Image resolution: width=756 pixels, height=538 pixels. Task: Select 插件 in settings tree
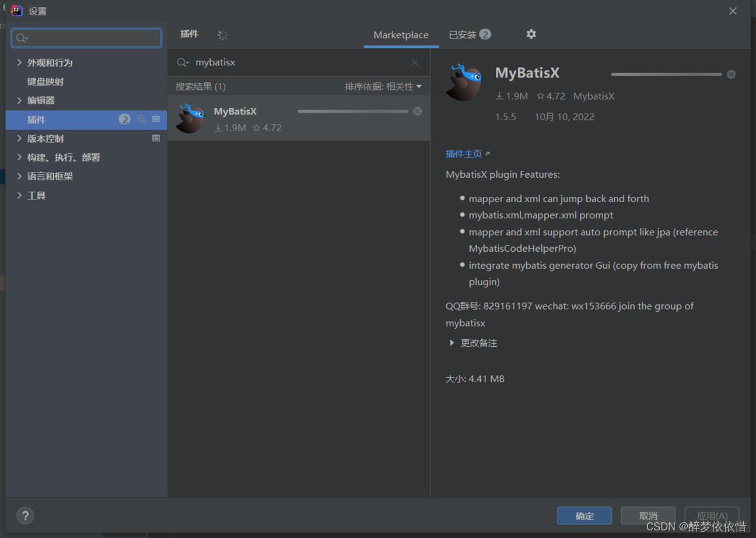tap(86, 119)
